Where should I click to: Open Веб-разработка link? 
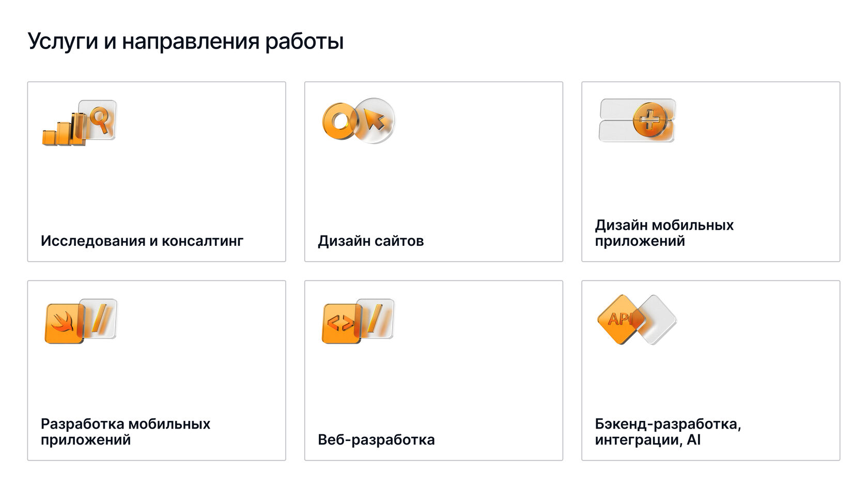click(376, 440)
